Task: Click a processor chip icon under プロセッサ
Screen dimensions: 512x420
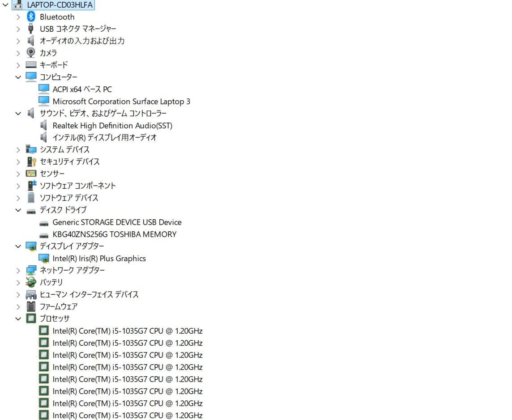Action: (44, 331)
